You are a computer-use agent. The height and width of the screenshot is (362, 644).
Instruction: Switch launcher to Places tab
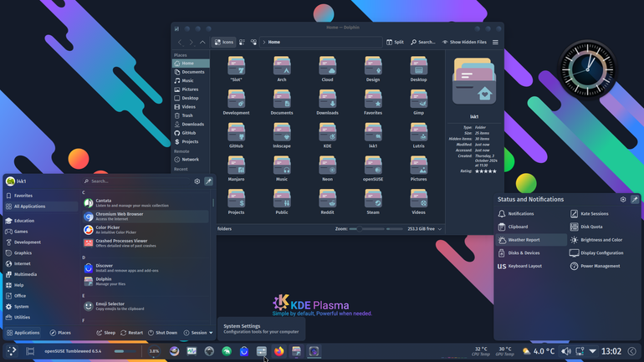[x=60, y=333]
